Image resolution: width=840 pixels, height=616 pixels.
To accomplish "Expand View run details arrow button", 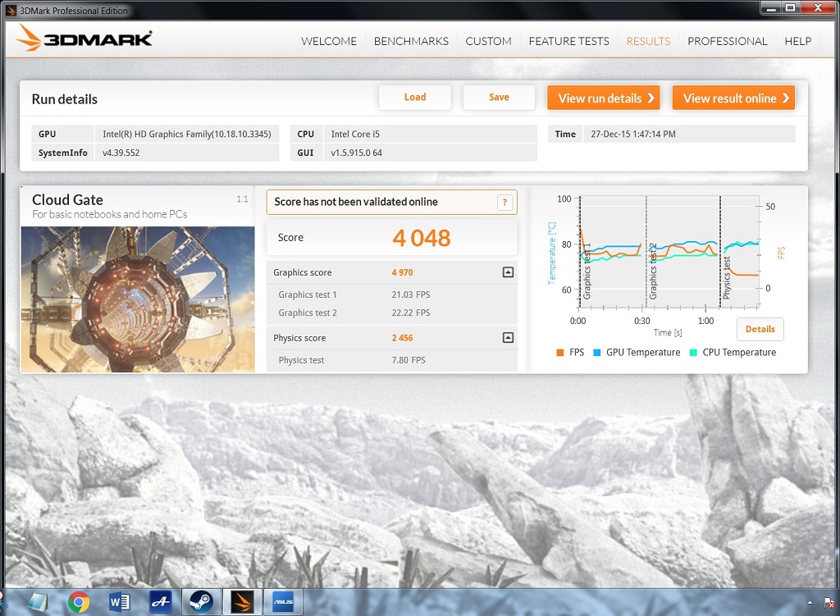I will [604, 98].
